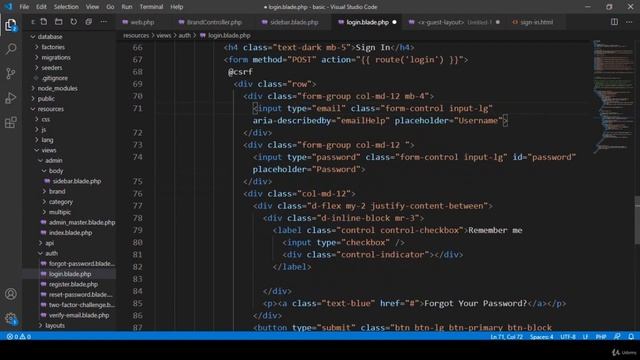Change encoding via UTF-8 status item
Viewport: 640px width, 360px height.
point(568,337)
